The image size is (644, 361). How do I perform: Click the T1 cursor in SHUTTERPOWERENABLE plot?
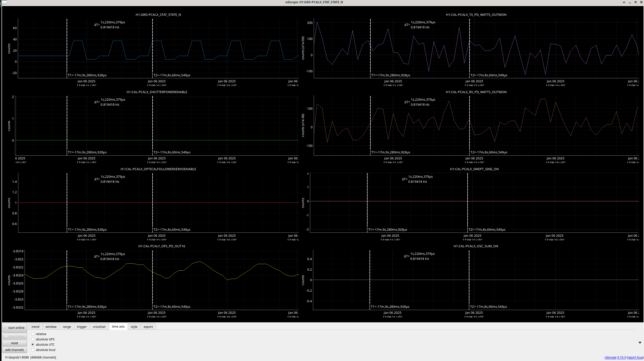coord(67,126)
